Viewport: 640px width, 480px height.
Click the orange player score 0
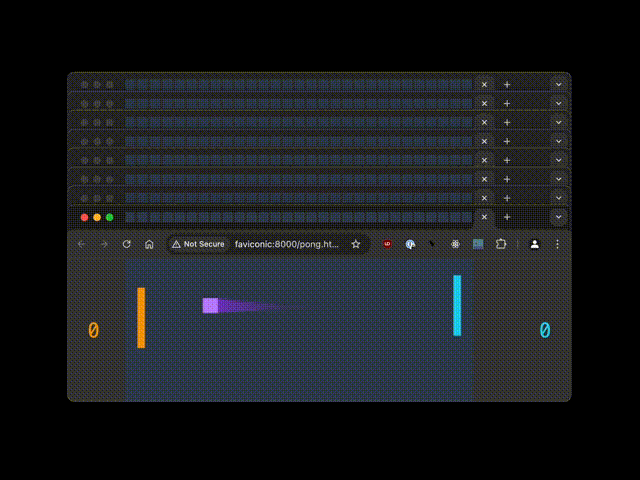click(x=93, y=330)
